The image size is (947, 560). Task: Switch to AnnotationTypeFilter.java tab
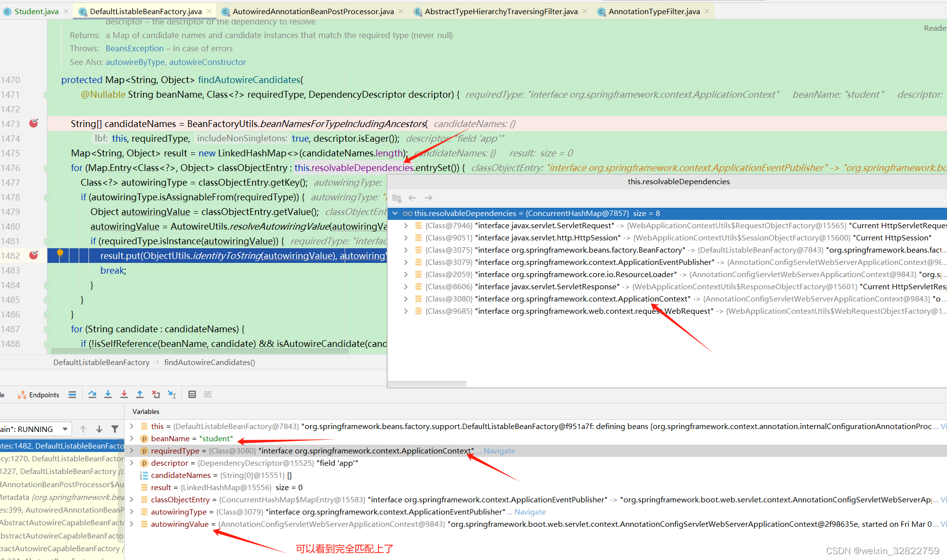(x=654, y=11)
